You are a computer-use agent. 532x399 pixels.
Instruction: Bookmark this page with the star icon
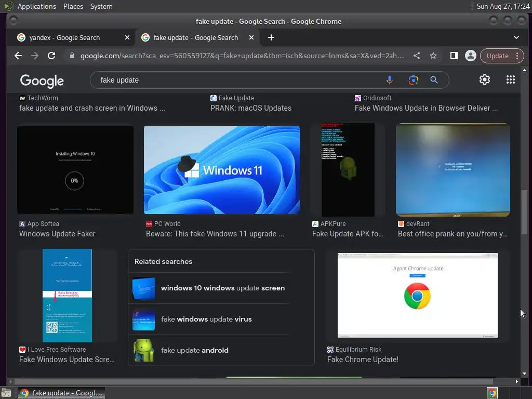[433, 56]
